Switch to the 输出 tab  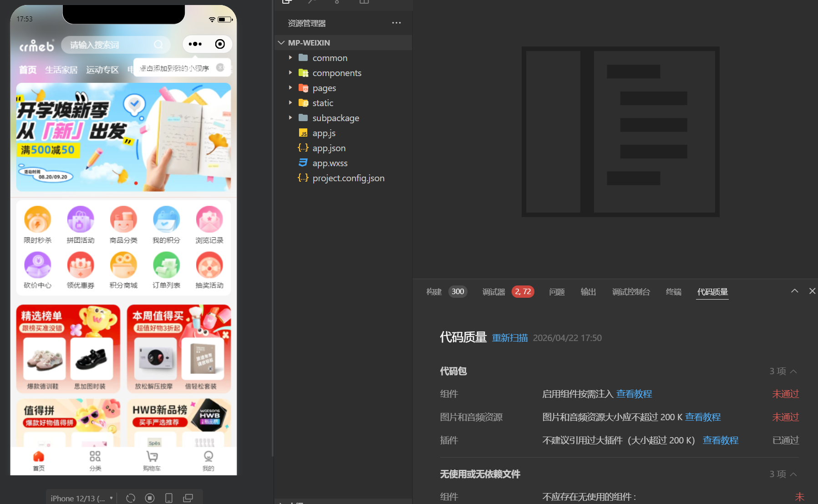(x=588, y=292)
